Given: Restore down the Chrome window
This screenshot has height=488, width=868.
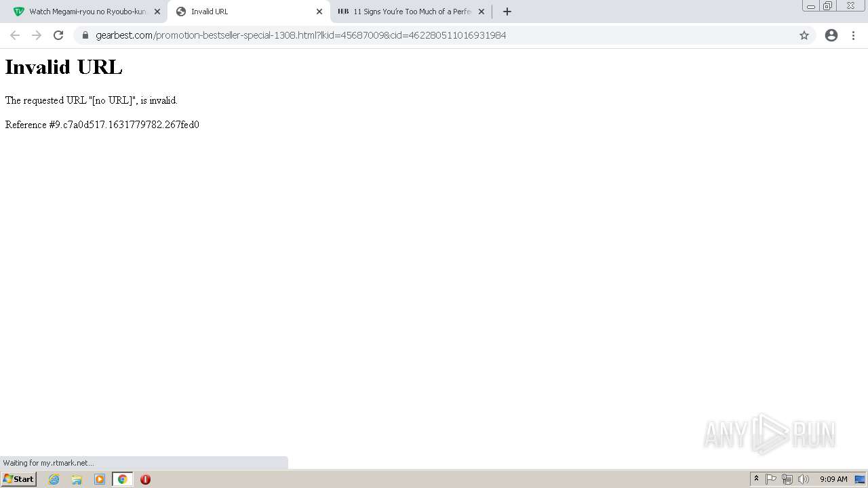Looking at the screenshot, I should [x=828, y=6].
